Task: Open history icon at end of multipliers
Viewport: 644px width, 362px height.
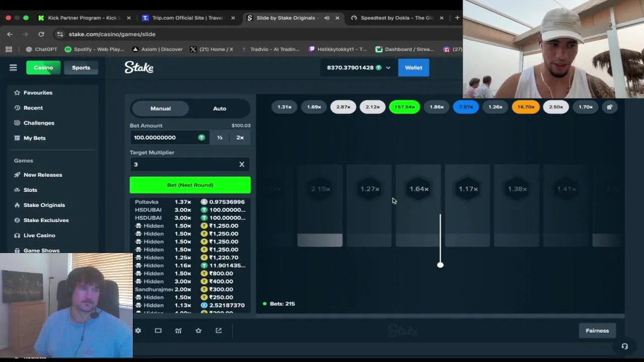Action: 610,107
